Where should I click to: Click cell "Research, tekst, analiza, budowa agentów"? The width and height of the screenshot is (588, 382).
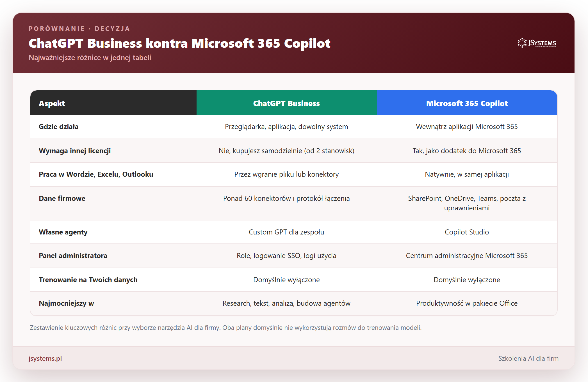pyautogui.click(x=286, y=303)
